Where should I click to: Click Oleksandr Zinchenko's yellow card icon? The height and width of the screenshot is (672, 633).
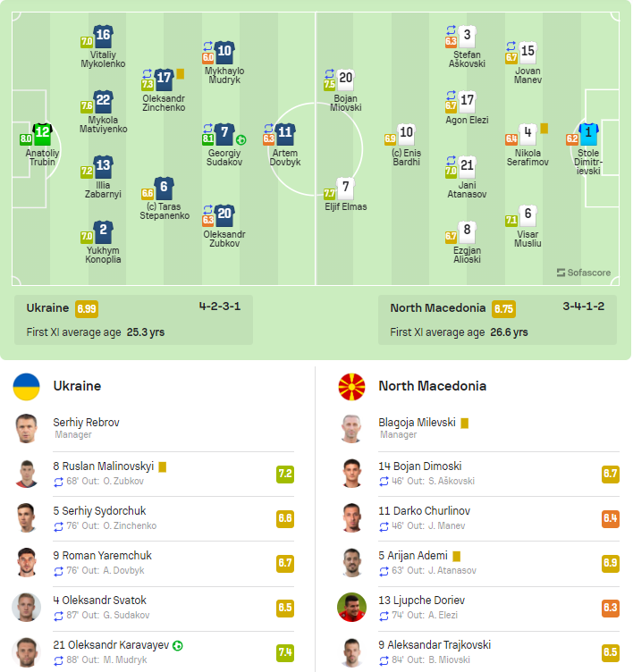[181, 74]
